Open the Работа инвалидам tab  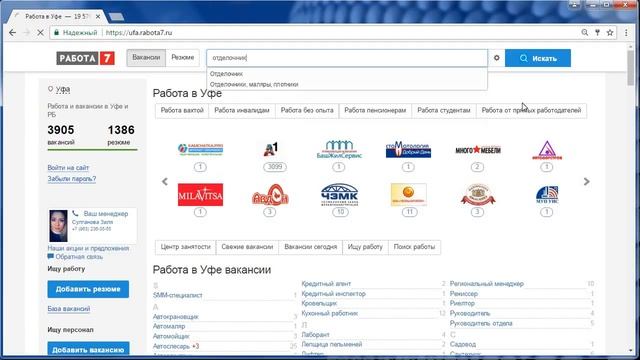click(242, 111)
